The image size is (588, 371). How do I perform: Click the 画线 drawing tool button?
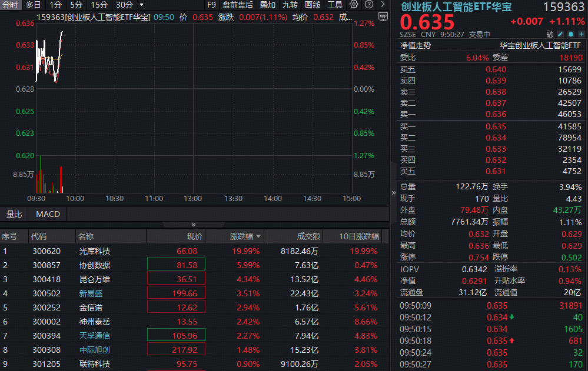312,5
